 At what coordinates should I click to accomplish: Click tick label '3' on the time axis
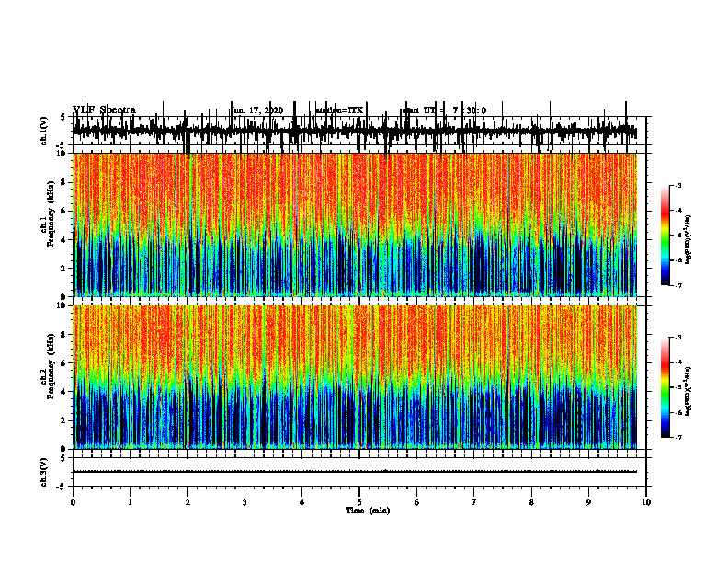click(245, 502)
